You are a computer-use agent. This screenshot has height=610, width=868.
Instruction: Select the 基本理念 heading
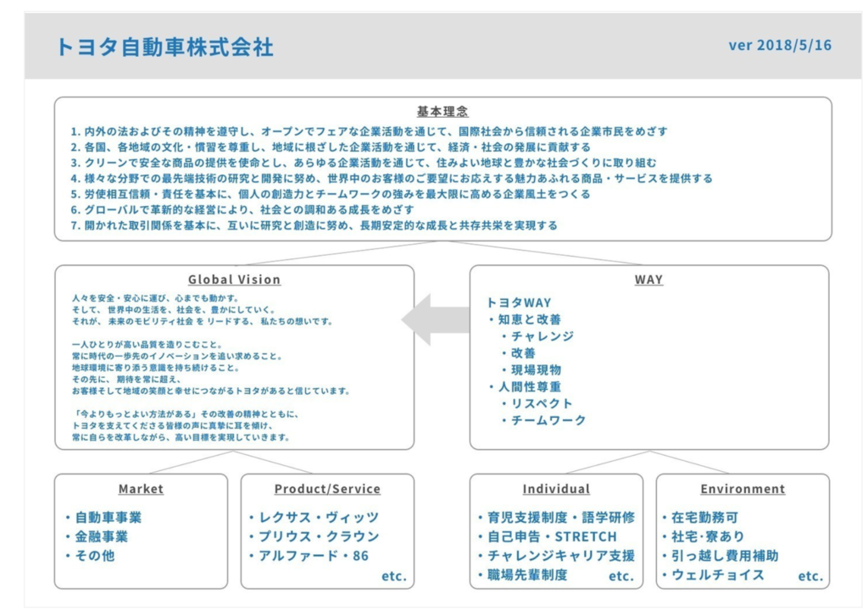tap(442, 111)
